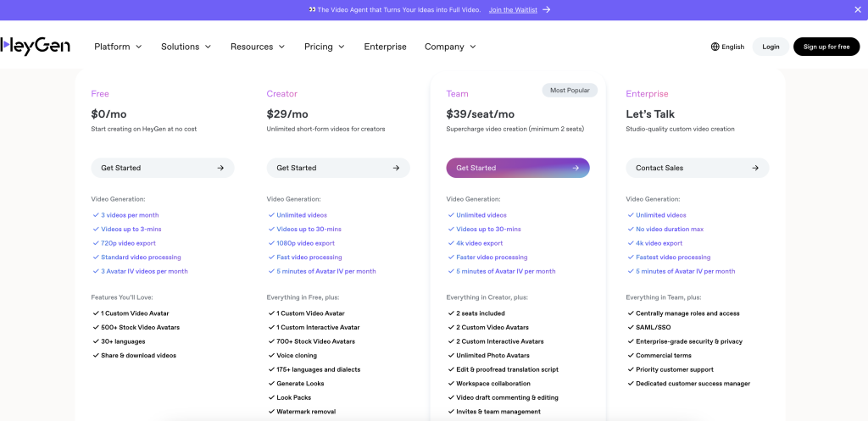Click arrow icon in Free Get Started button

220,168
